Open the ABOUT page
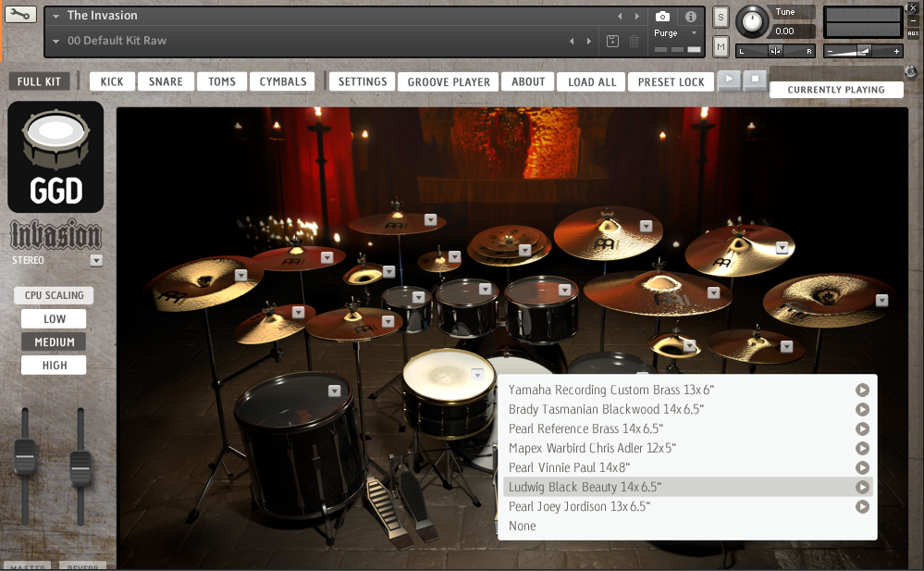 [528, 81]
